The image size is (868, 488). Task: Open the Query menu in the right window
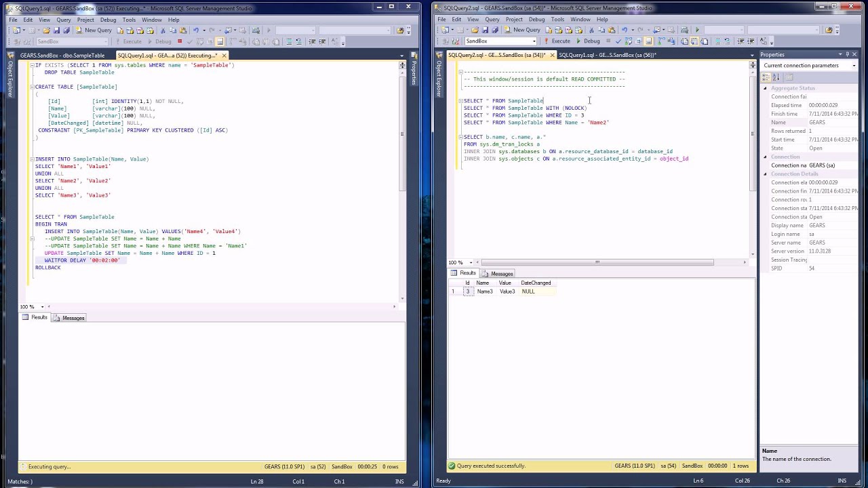492,20
